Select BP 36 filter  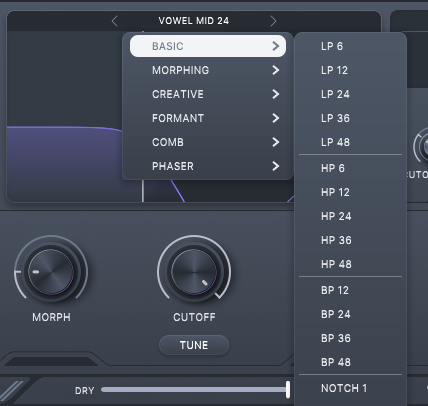pyautogui.click(x=350, y=338)
